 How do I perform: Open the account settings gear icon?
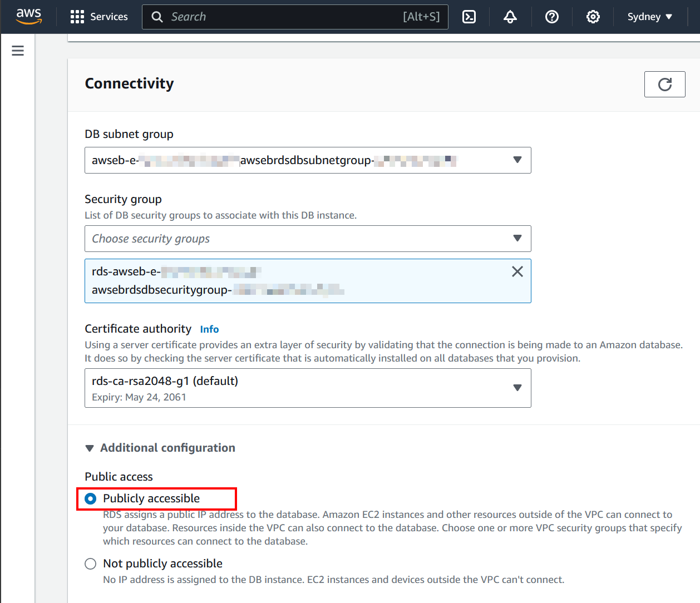(593, 17)
